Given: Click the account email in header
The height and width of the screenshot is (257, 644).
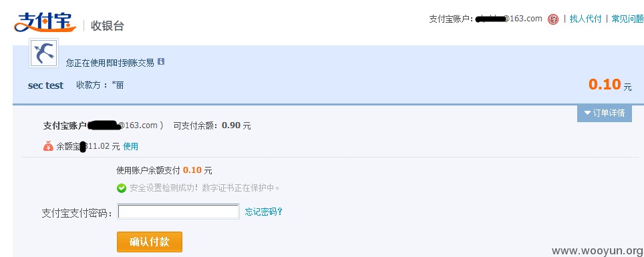Looking at the screenshot, I should pyautogui.click(x=508, y=19).
